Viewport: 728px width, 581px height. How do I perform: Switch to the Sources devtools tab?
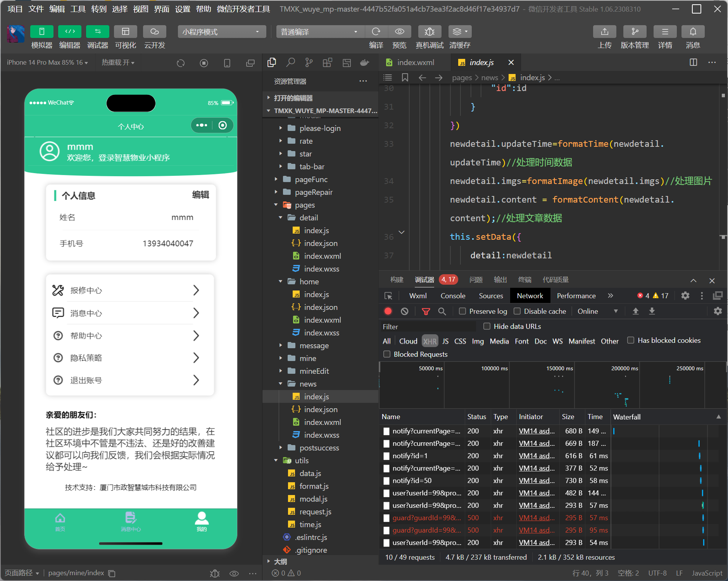point(491,296)
